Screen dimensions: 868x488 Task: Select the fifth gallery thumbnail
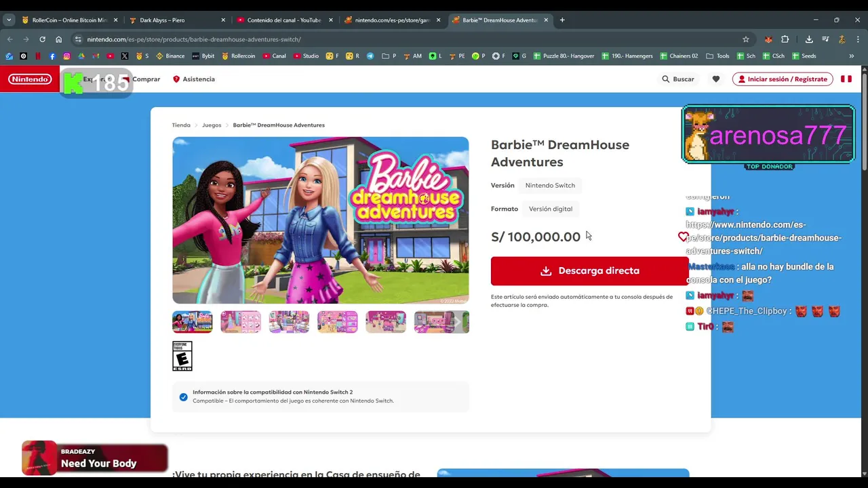point(386,322)
